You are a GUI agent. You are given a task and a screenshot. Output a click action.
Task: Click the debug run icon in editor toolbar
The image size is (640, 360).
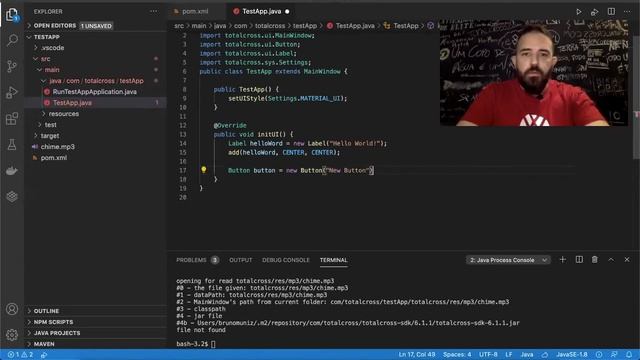point(595,12)
